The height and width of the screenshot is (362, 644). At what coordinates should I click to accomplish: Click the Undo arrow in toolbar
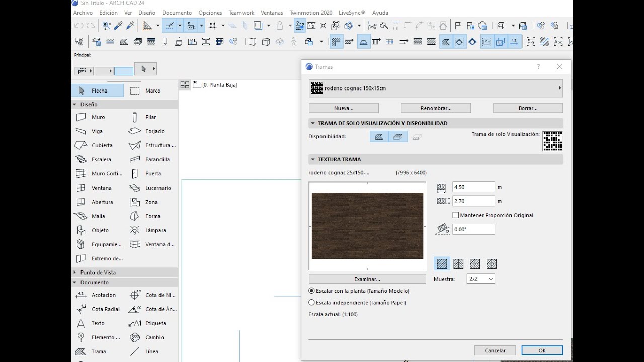click(x=79, y=25)
